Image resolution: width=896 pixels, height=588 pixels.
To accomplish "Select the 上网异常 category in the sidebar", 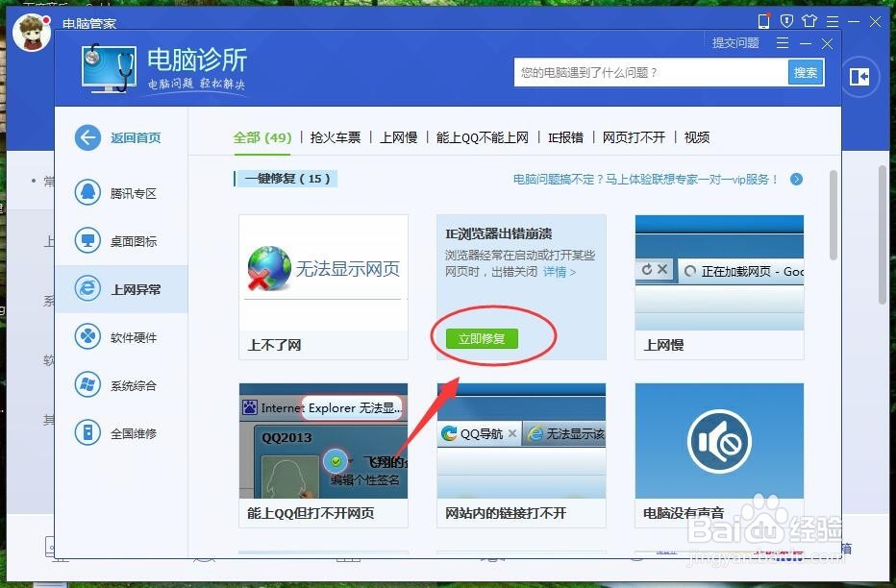I will click(x=115, y=289).
